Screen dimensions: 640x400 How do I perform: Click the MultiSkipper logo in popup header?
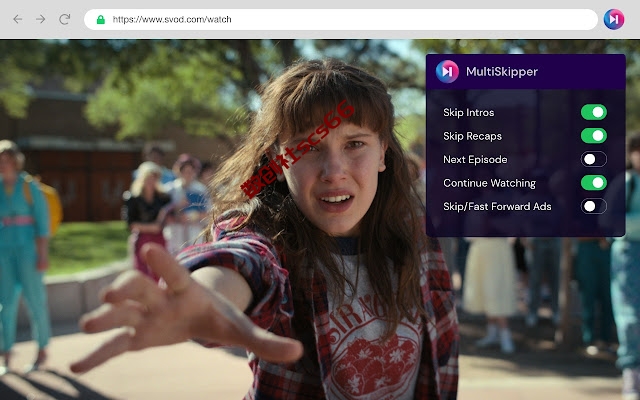click(447, 71)
